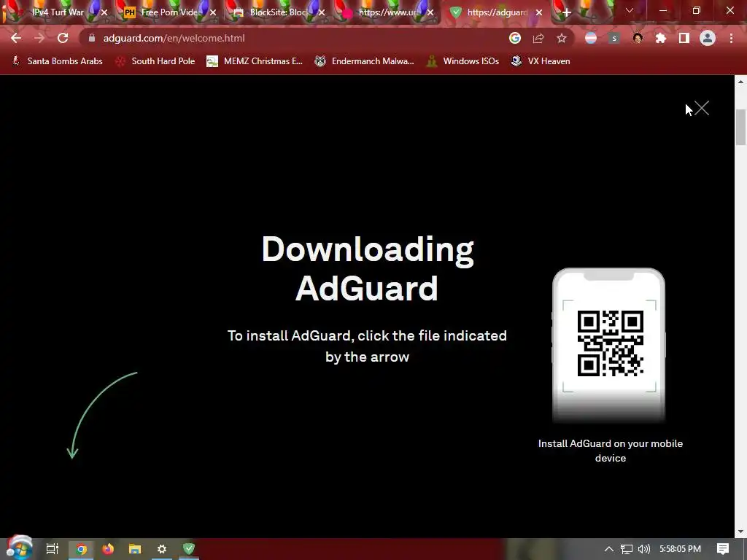Click the page vertical scrollbar thumb
Image resolution: width=747 pixels, height=560 pixels.
(x=740, y=127)
